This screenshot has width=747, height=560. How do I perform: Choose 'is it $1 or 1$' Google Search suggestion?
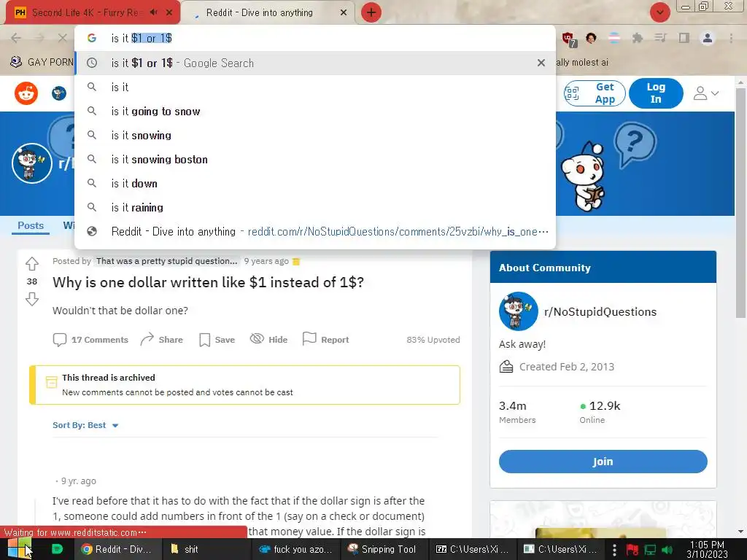click(x=315, y=63)
